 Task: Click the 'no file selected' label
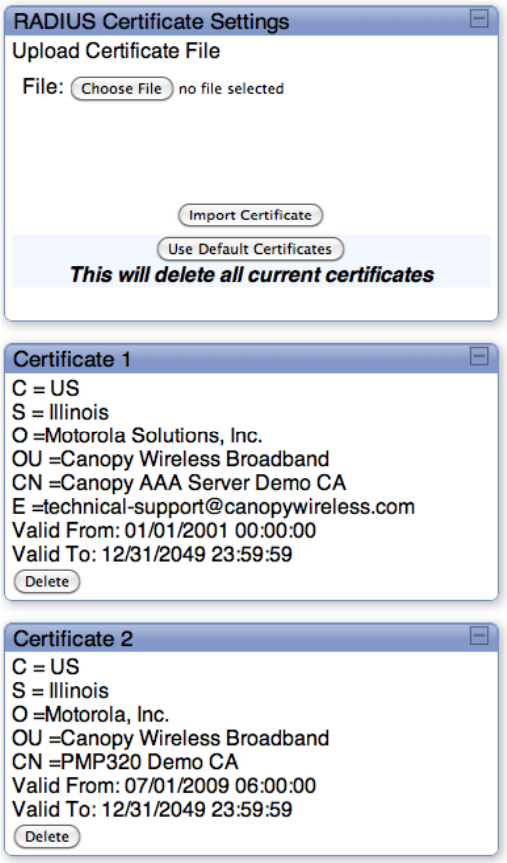click(231, 89)
